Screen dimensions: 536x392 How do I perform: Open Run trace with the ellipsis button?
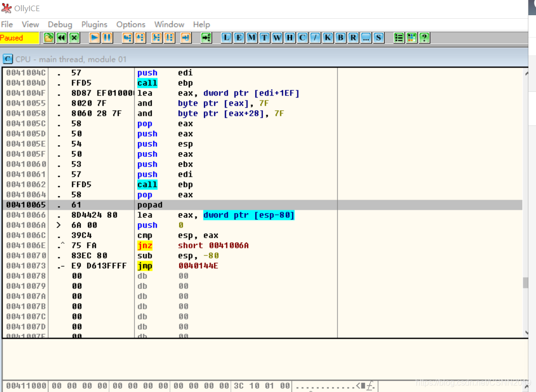(365, 38)
